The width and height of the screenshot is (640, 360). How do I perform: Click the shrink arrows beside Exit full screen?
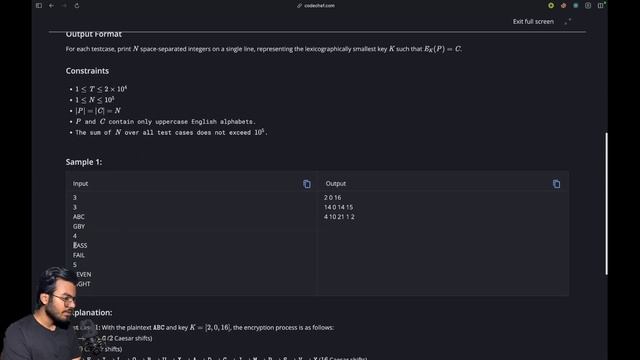coord(567,22)
